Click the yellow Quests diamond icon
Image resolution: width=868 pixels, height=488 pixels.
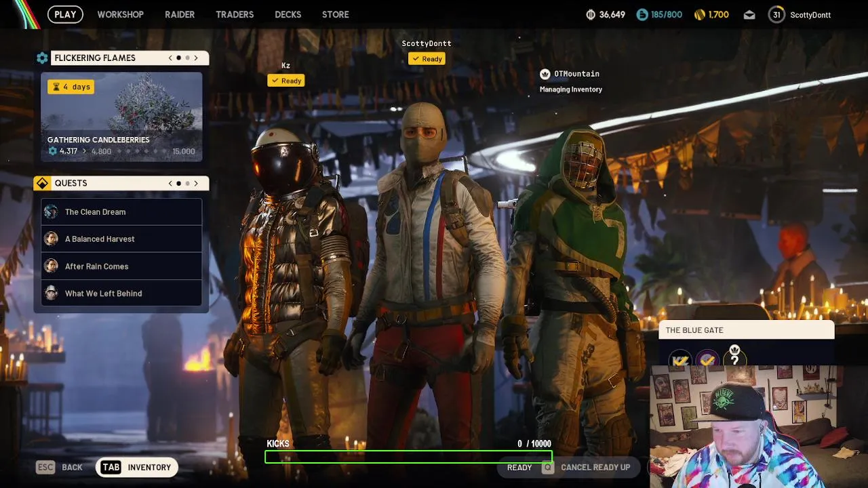pyautogui.click(x=42, y=184)
